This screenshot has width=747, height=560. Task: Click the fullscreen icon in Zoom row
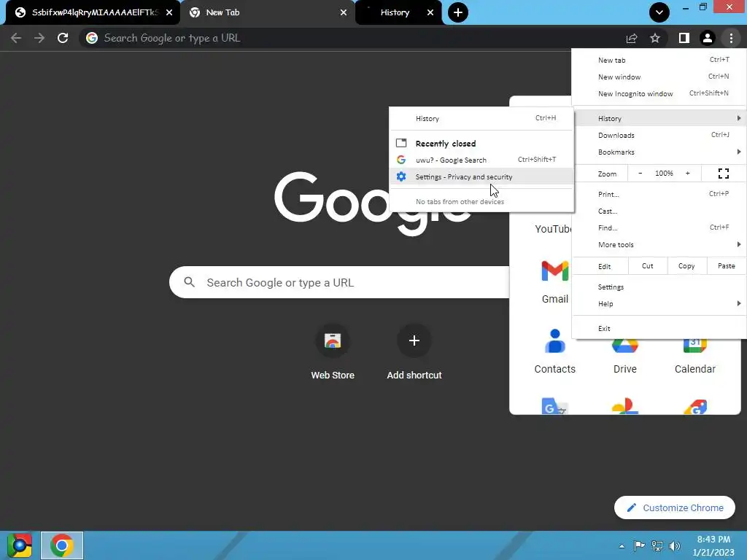click(723, 174)
